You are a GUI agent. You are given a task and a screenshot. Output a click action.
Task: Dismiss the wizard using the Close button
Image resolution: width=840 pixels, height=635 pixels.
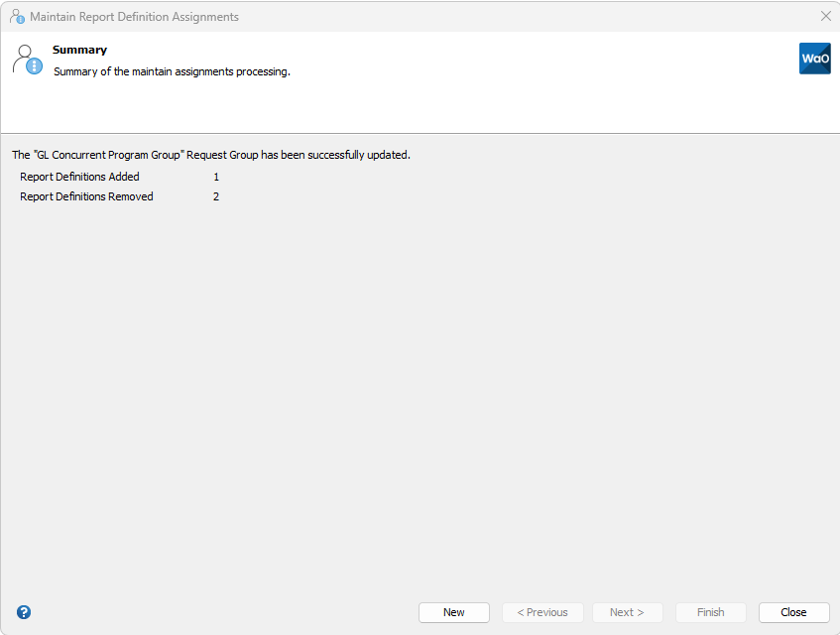click(x=793, y=612)
